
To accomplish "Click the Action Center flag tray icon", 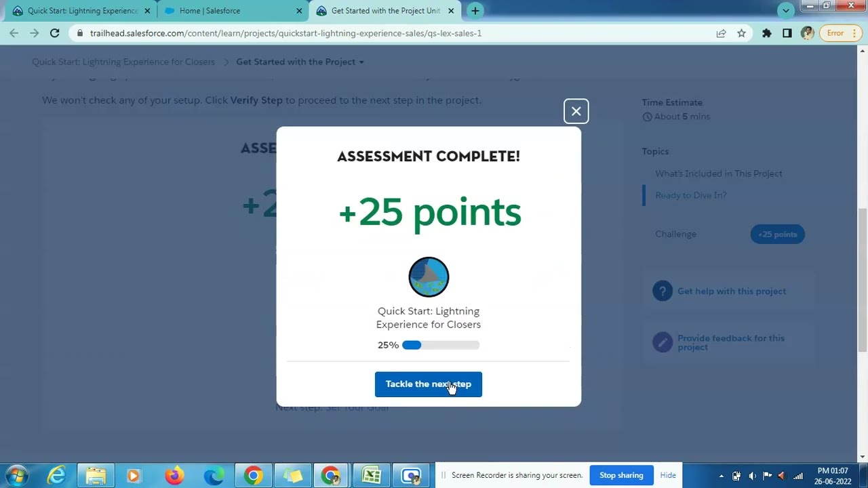I will (767, 476).
